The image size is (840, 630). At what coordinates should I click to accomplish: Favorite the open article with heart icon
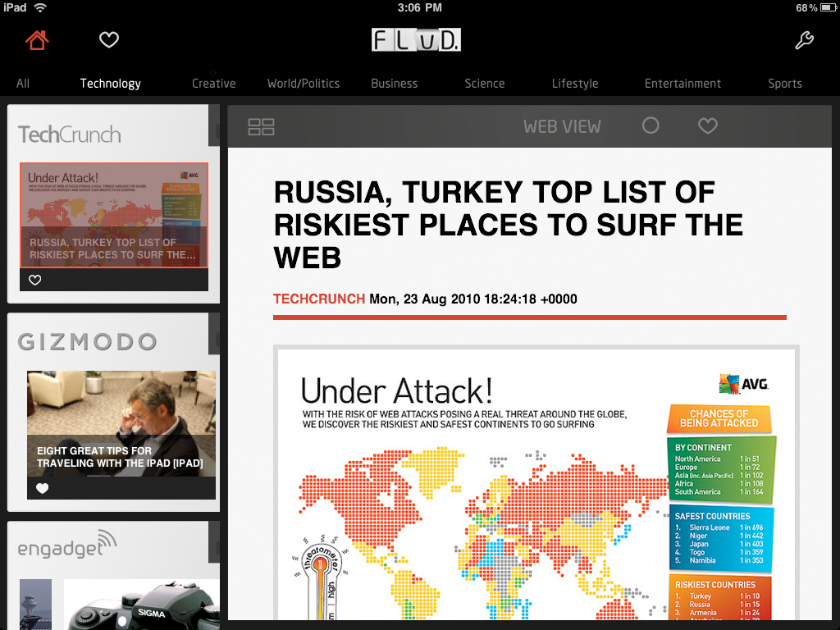point(708,126)
